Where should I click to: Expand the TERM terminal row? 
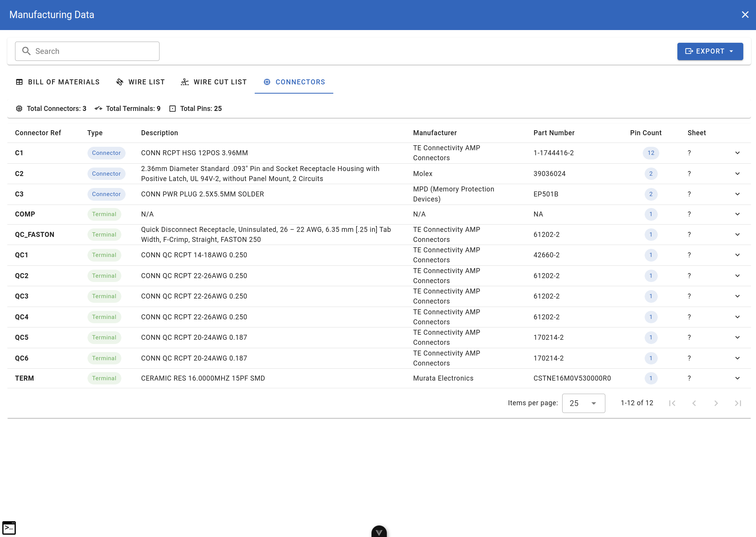pyautogui.click(x=737, y=378)
